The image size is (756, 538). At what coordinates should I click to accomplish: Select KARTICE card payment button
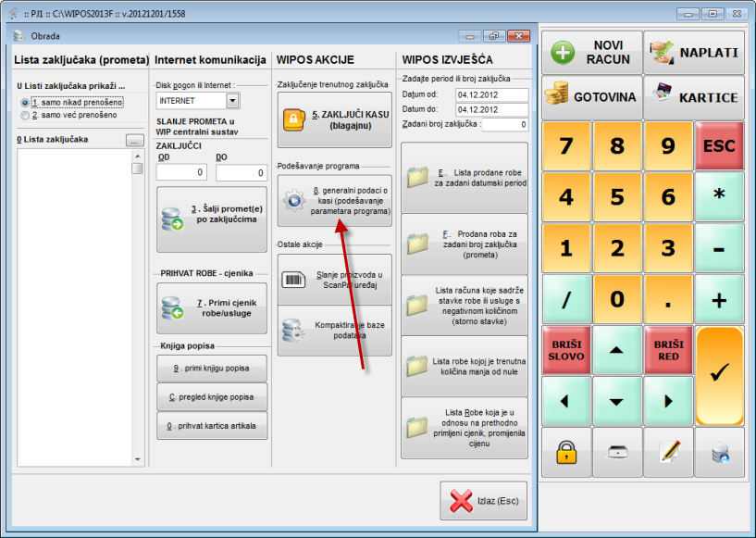click(x=694, y=97)
